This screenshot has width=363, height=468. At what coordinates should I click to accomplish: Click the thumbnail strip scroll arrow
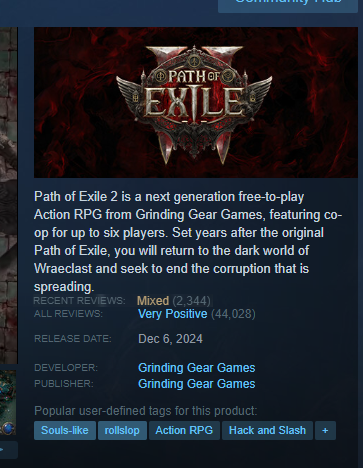tap(7, 450)
